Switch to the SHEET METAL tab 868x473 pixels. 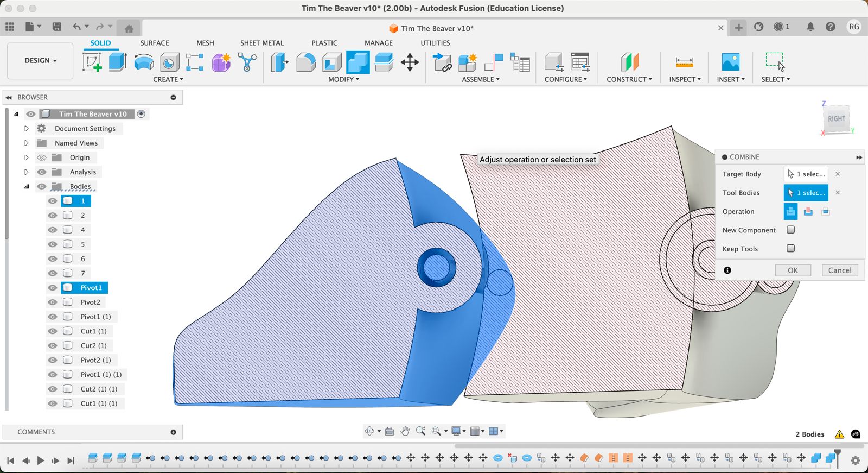(261, 43)
